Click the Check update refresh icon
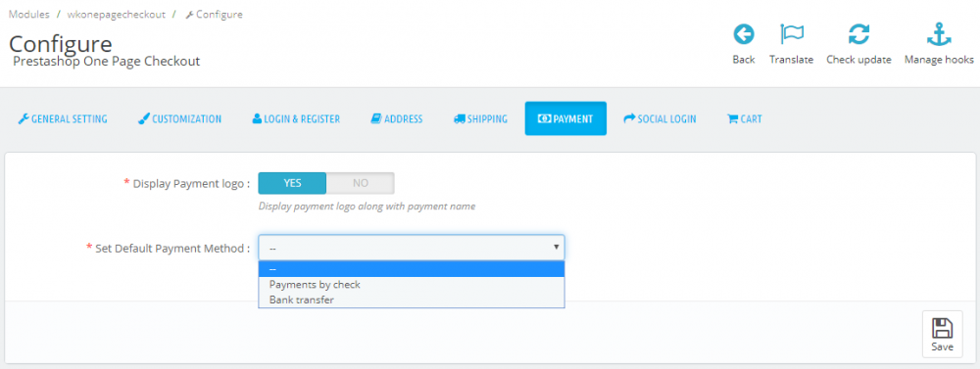This screenshot has width=980, height=369. (x=858, y=34)
